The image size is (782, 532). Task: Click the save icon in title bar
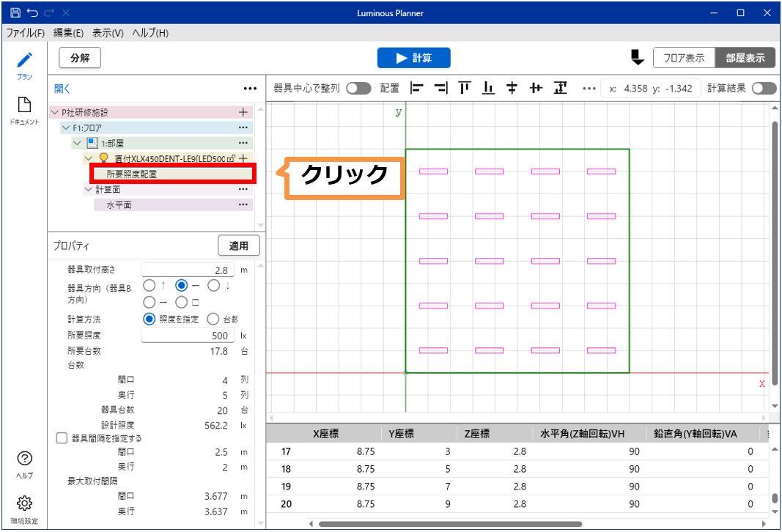click(15, 13)
